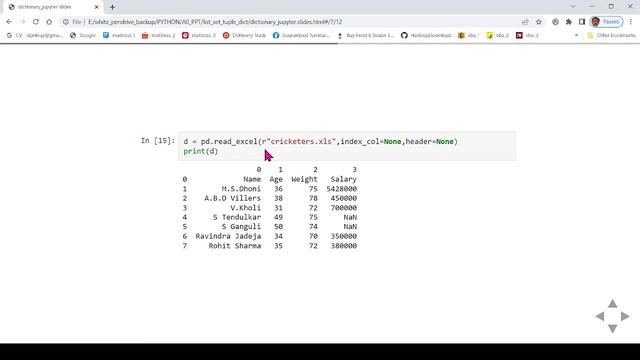
Task: Go to the previous slide with left arrow
Action: [600, 316]
